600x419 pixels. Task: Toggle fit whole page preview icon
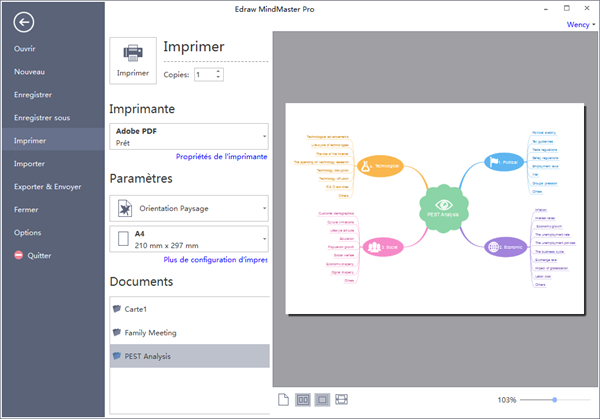[x=322, y=400]
